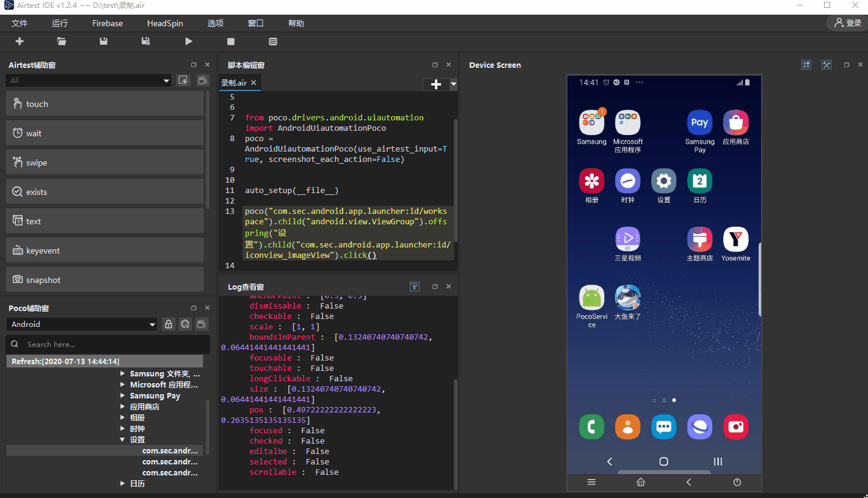Screen dimensions: 868x498
Task: Toggle the Poco record button
Action: click(201, 324)
